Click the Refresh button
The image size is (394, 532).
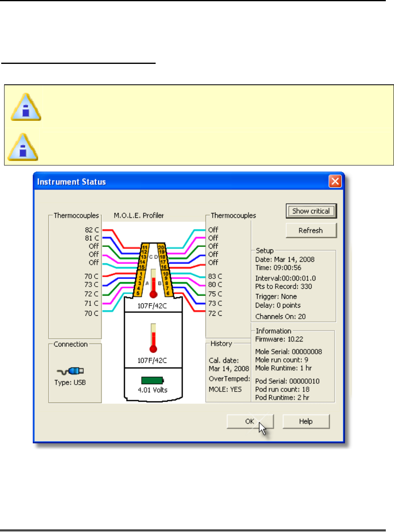coord(311,230)
